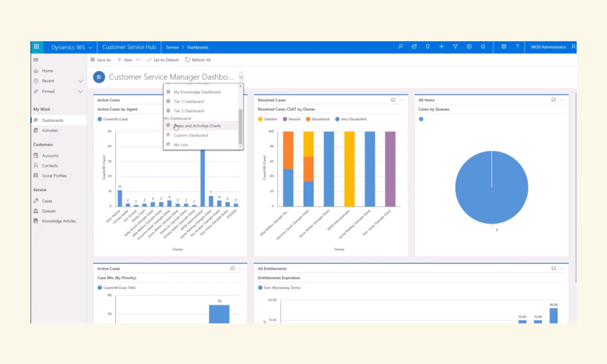Click the Dissatisfied legend orange swatch

pyautogui.click(x=308, y=119)
